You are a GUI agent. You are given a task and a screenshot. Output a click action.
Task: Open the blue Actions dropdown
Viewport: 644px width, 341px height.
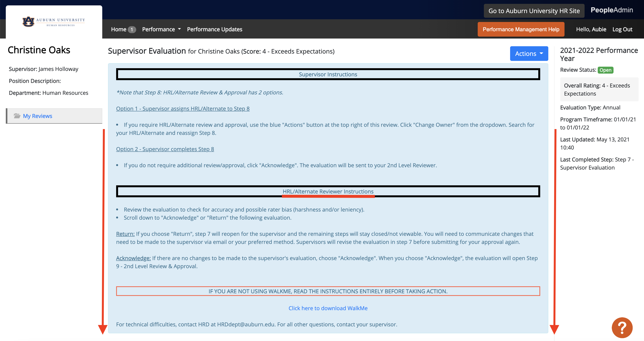click(x=529, y=53)
